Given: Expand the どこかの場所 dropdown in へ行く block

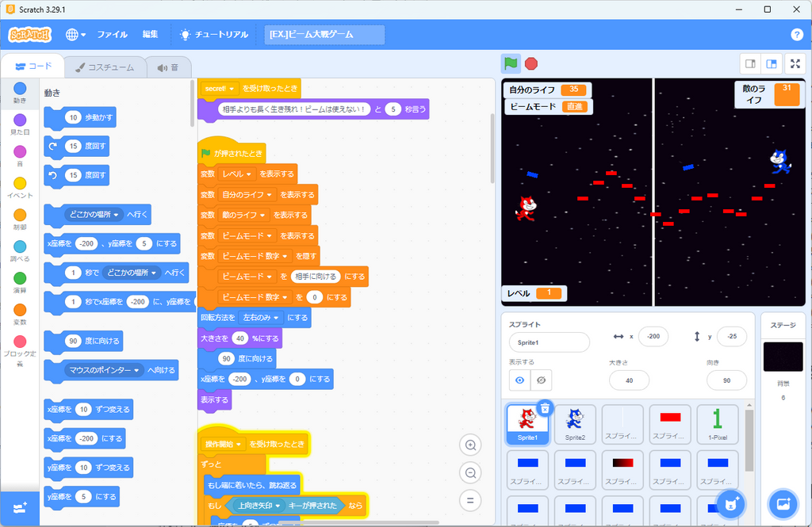Looking at the screenshot, I should (116, 214).
